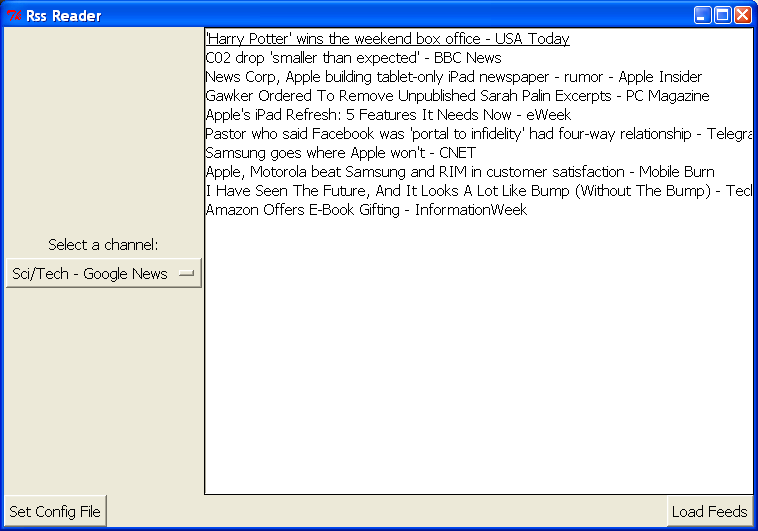Image resolution: width=758 pixels, height=531 pixels.
Task: Select the Apple, Motorola customer satisfaction headline
Action: click(460, 172)
